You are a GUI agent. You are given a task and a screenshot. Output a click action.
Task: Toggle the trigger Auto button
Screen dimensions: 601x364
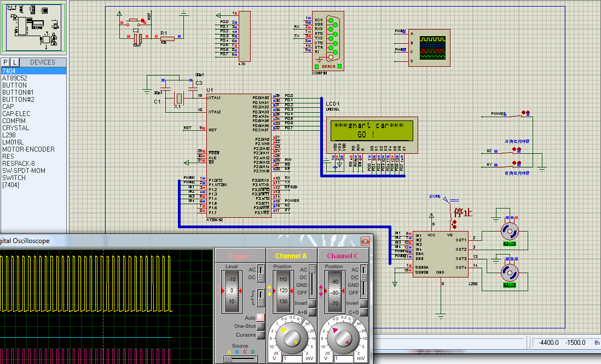pyautogui.click(x=261, y=317)
